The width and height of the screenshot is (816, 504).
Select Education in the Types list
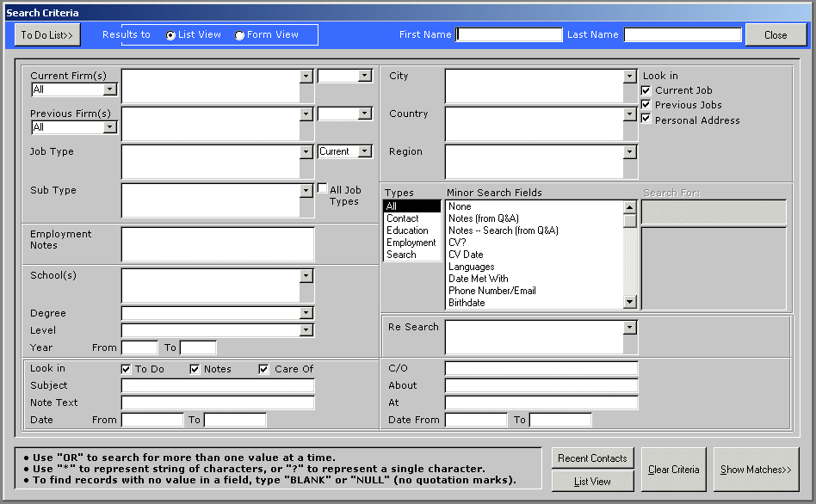(411, 230)
